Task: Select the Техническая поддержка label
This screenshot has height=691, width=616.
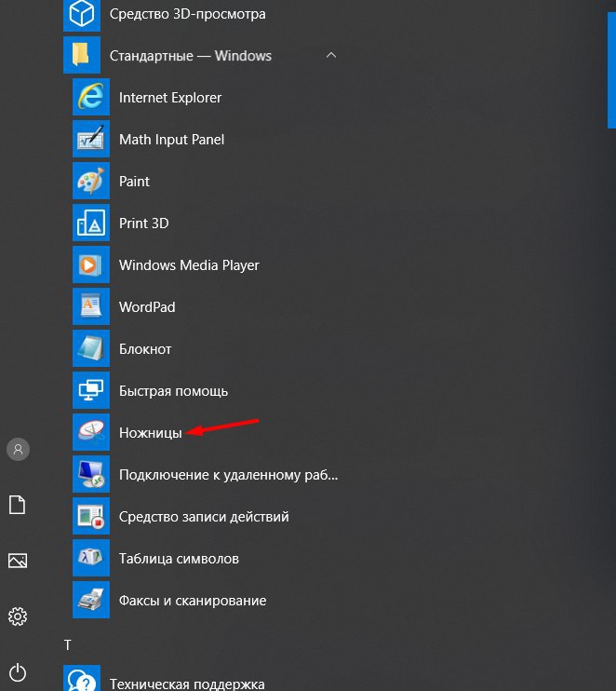Action: pos(187,684)
